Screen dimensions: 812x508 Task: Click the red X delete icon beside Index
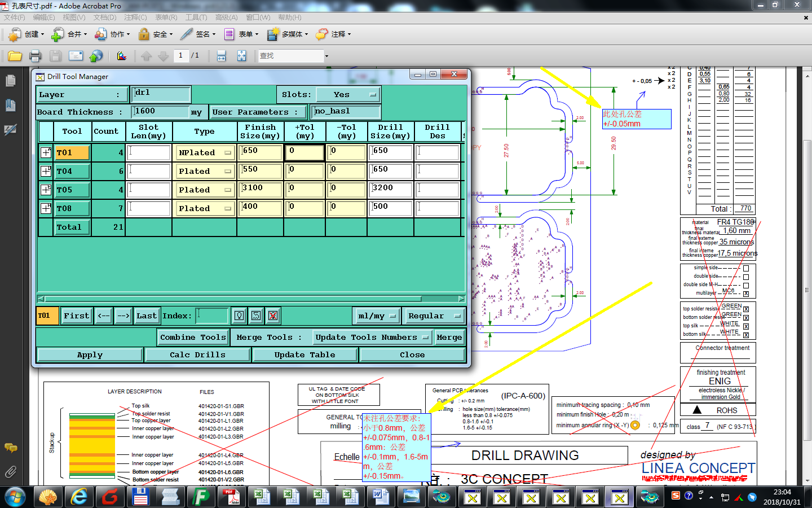click(273, 316)
